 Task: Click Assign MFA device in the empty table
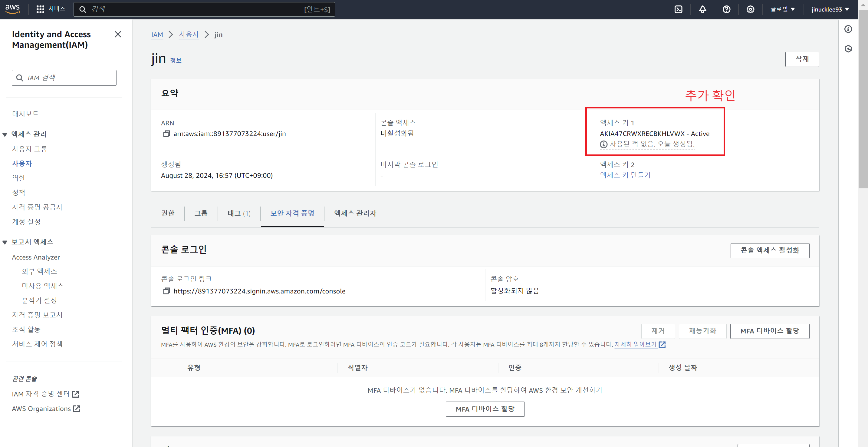(485, 409)
